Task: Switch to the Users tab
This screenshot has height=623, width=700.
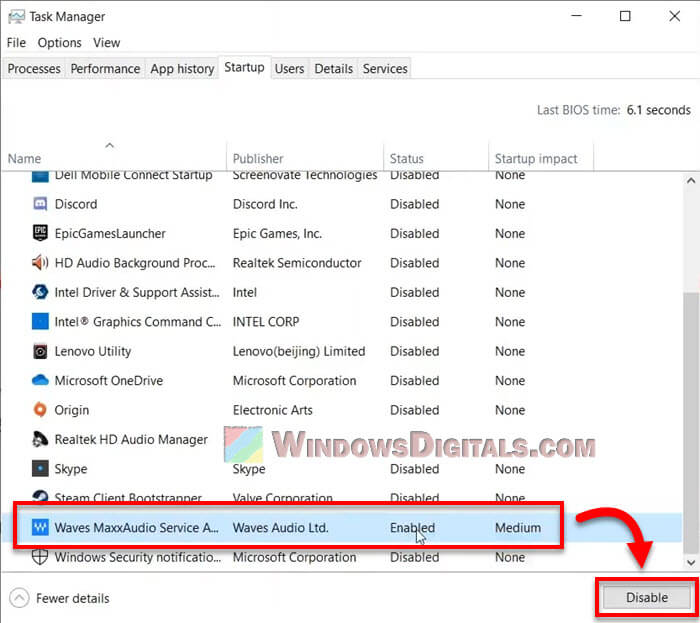Action: click(x=289, y=69)
